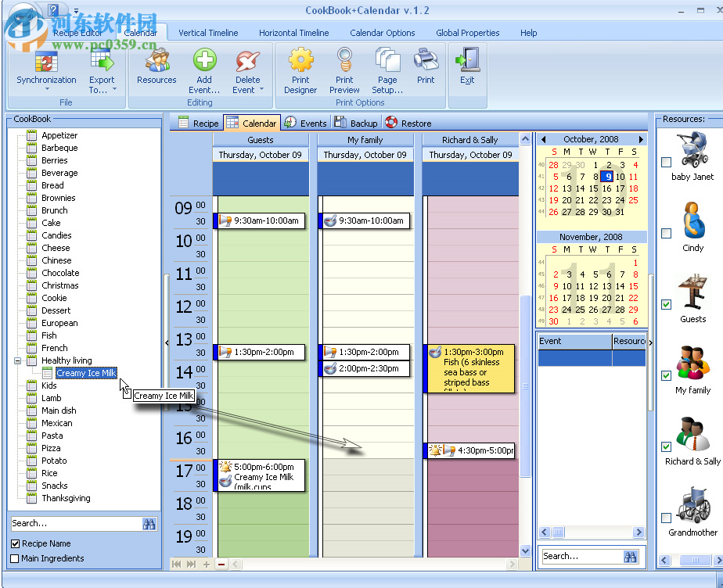Switch to the Horizontal Timeline tab
The width and height of the screenshot is (723, 588).
[x=293, y=33]
